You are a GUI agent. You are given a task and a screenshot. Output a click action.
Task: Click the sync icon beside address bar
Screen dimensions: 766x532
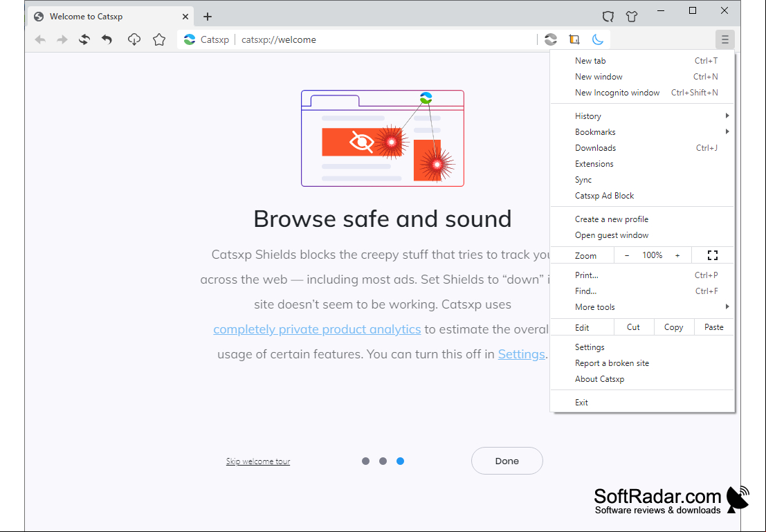pos(551,39)
